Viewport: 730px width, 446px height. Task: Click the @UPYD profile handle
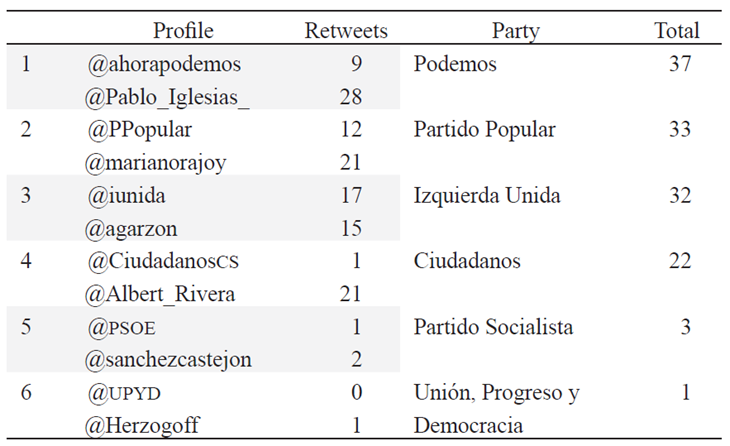[x=125, y=393]
